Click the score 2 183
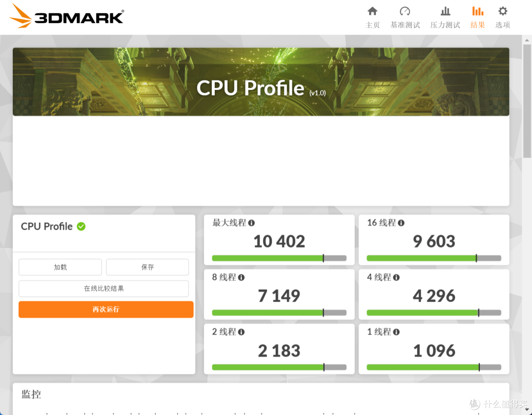 (279, 351)
